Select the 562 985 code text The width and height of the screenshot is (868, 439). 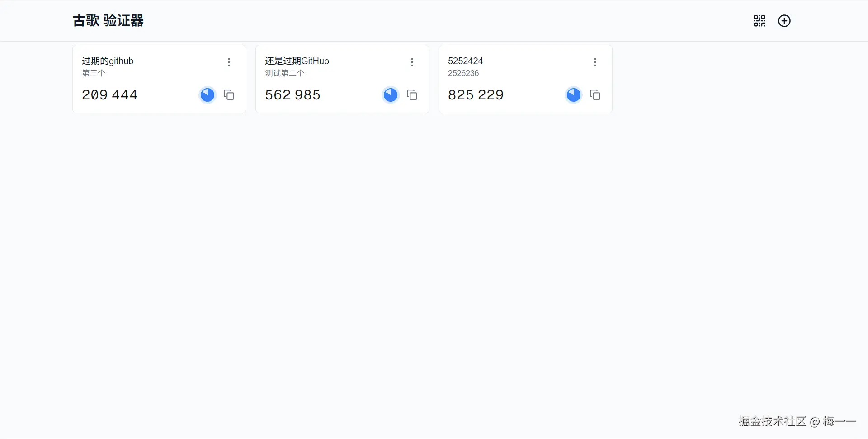(x=292, y=95)
